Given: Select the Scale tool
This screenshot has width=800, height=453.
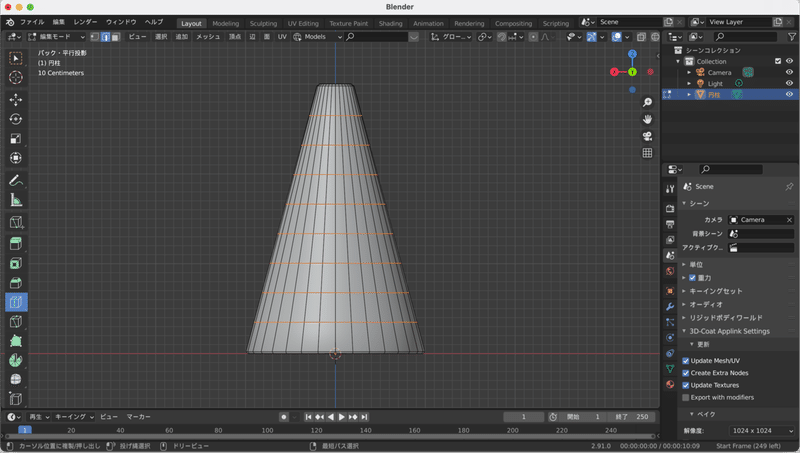Looking at the screenshot, I should click(x=16, y=138).
